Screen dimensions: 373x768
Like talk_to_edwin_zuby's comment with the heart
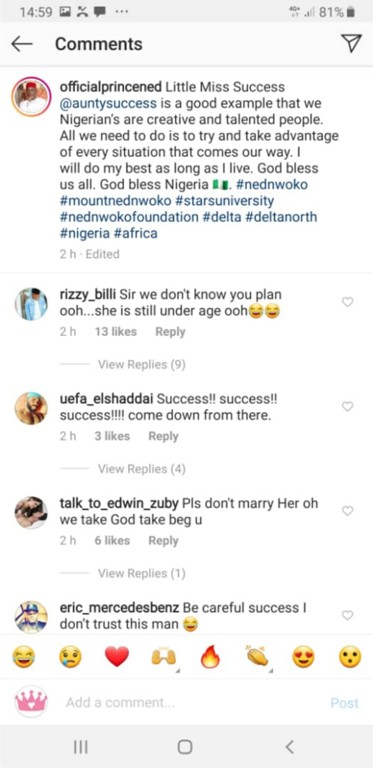tap(347, 511)
